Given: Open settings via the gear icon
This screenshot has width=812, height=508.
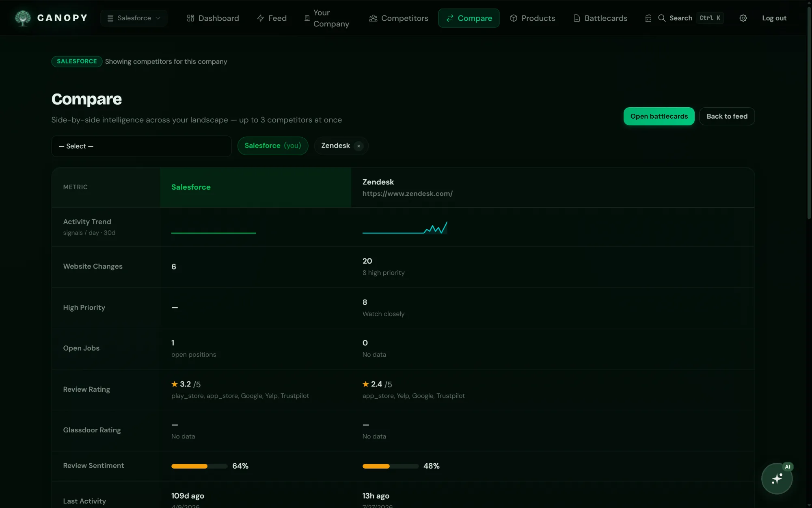Looking at the screenshot, I should [x=743, y=18].
